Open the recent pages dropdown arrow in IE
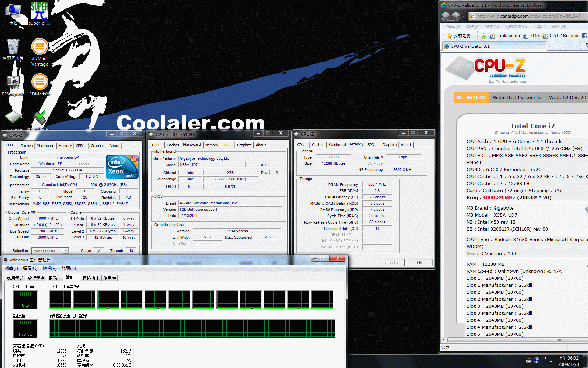 click(x=463, y=16)
